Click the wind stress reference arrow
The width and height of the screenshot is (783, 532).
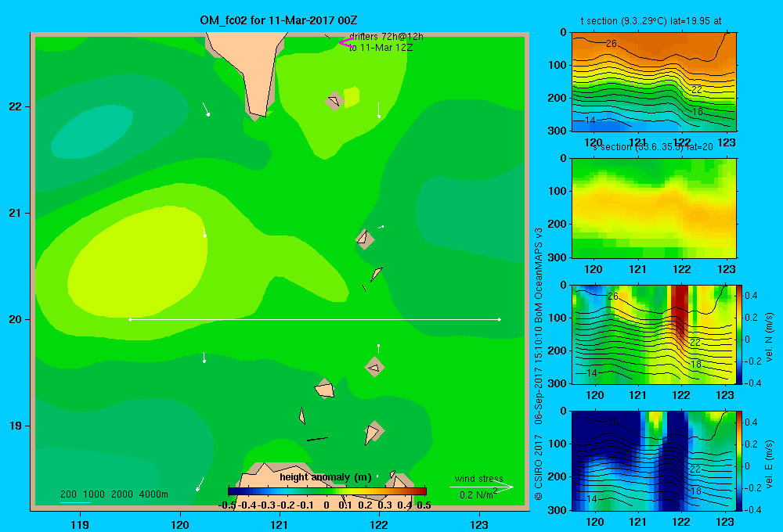pos(482,487)
